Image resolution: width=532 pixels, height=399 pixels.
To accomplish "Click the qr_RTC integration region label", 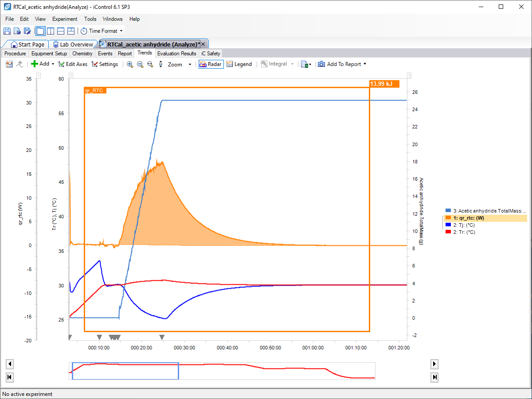I will point(95,90).
